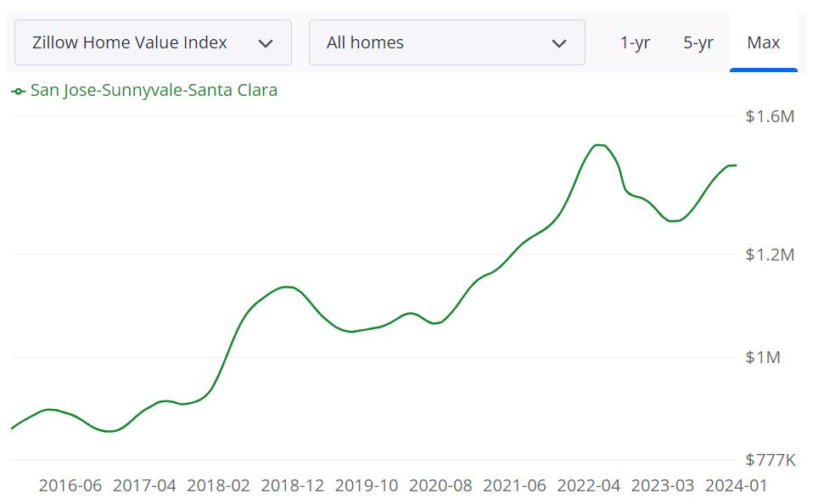Click the 2021-06 x-axis date label
The image size is (824, 504).
[515, 485]
